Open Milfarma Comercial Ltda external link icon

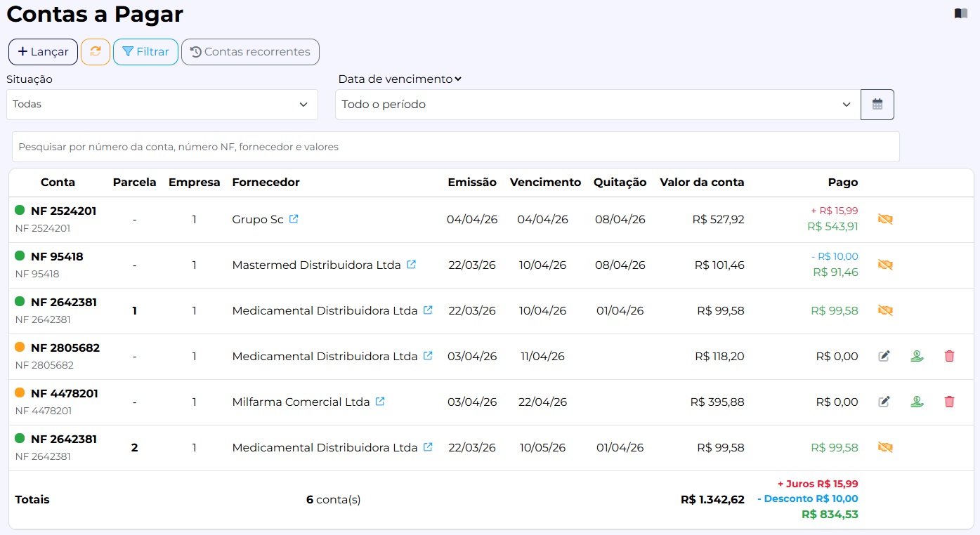(x=380, y=402)
